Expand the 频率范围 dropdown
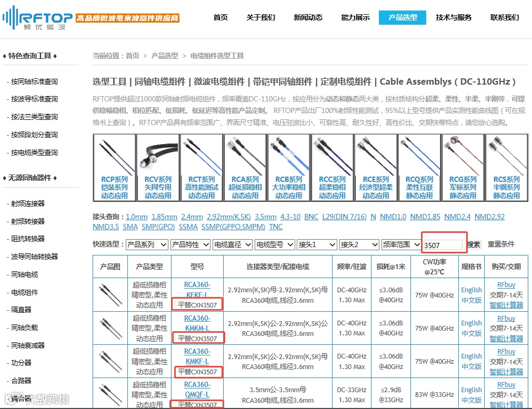Viewport: 532px width, 409px height. [x=401, y=244]
